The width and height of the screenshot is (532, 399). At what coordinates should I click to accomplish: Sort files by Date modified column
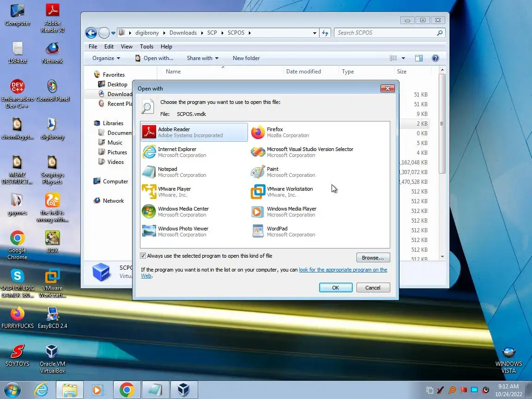click(303, 72)
